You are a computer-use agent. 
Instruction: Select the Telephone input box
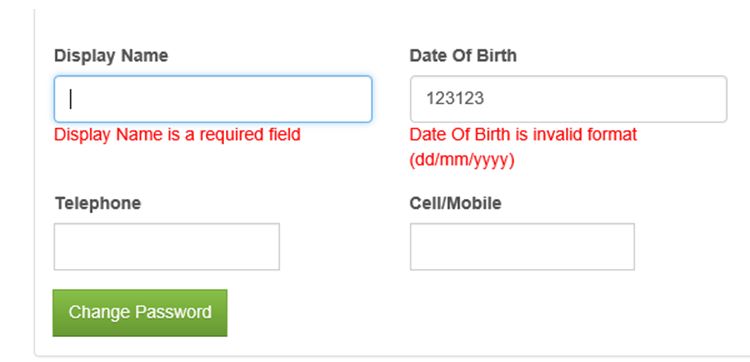click(166, 246)
